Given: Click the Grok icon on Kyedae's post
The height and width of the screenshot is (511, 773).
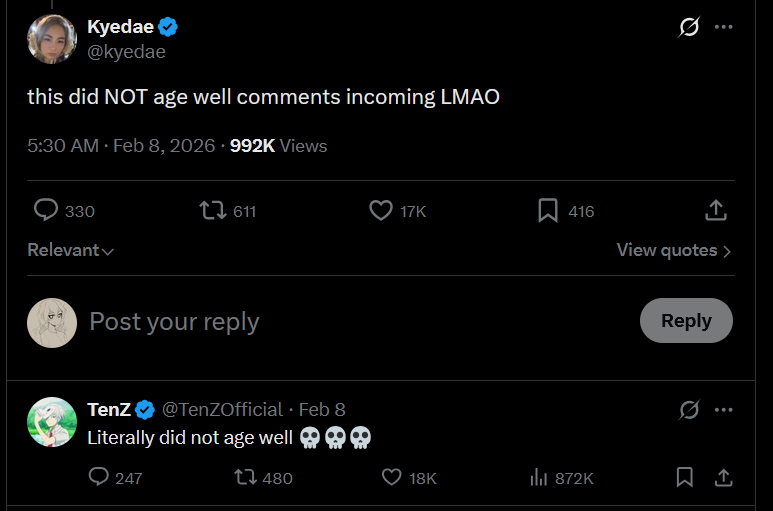Looking at the screenshot, I should tap(689, 27).
